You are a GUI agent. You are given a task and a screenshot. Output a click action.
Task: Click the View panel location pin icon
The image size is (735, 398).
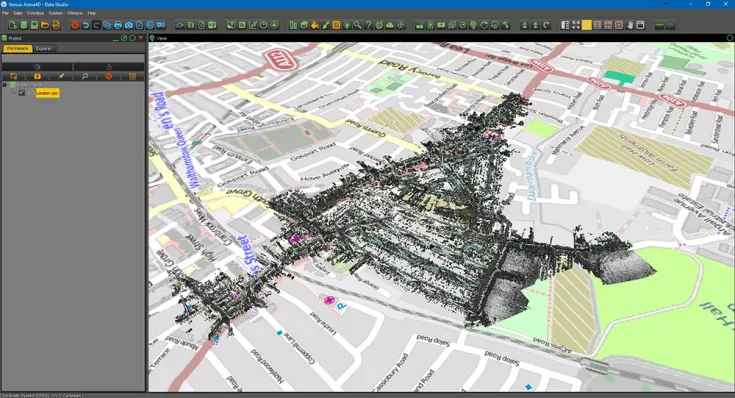[152, 38]
